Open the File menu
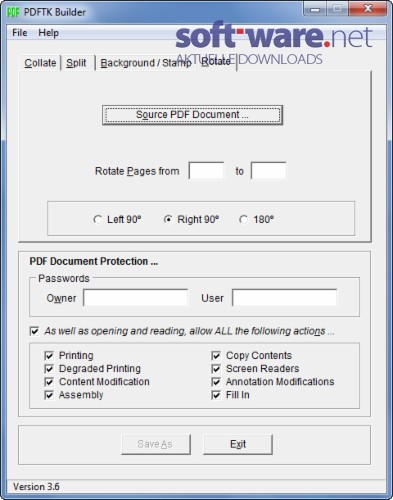This screenshot has width=393, height=500. pos(20,33)
